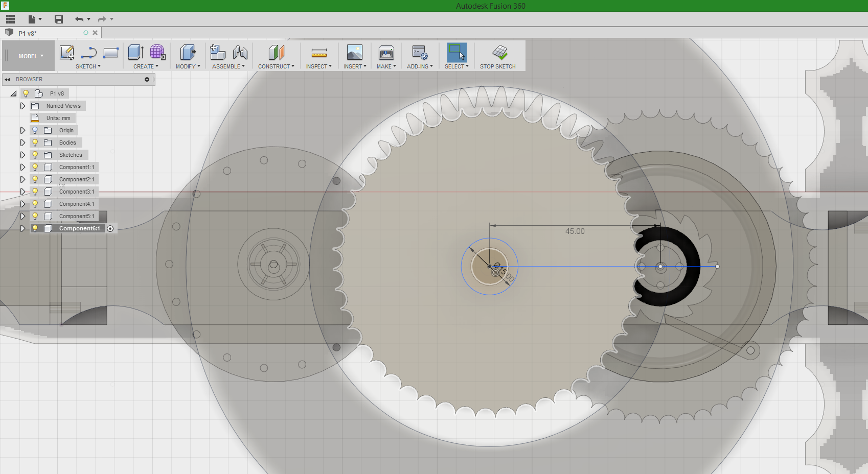Open the SELECT dropdown menu
The width and height of the screenshot is (868, 474).
coord(456,66)
